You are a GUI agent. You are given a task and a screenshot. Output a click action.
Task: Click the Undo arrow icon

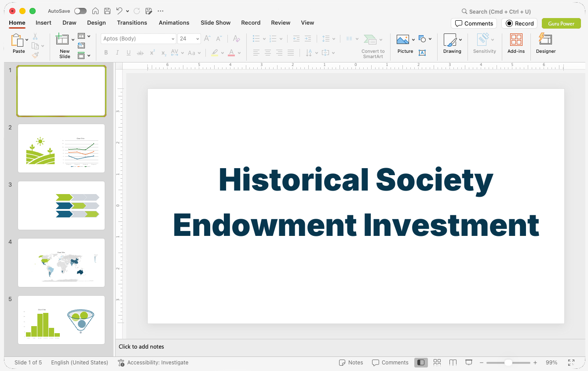pyautogui.click(x=119, y=11)
